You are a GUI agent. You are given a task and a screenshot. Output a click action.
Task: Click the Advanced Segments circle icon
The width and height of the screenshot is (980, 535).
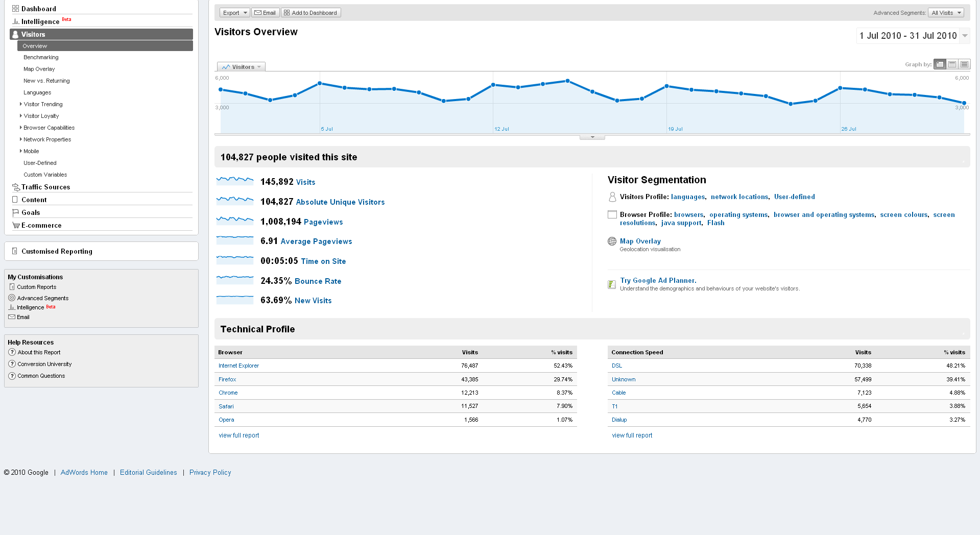(x=12, y=298)
